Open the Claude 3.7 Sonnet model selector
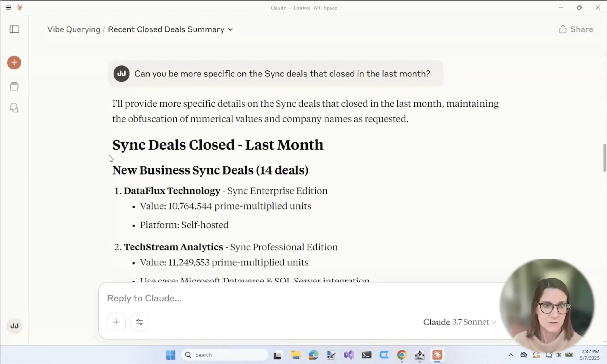The image size is (607, 364). tap(459, 322)
